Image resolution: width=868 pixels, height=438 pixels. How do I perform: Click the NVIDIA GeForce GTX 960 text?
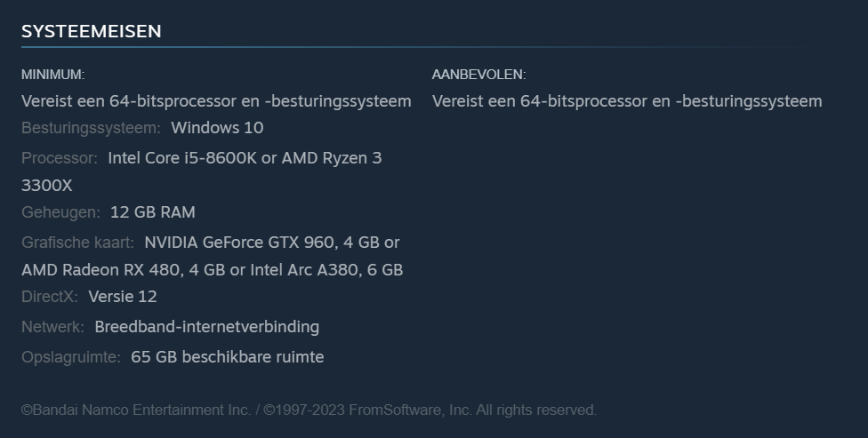tap(238, 243)
